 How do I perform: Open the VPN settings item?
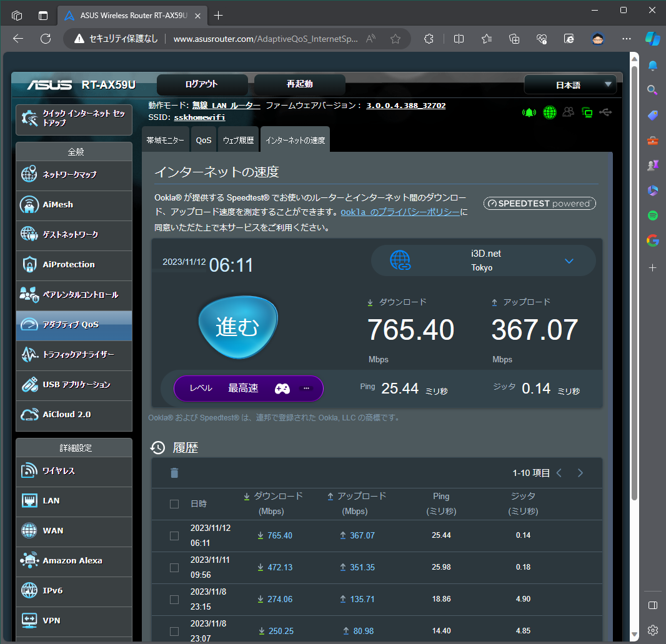point(74,621)
